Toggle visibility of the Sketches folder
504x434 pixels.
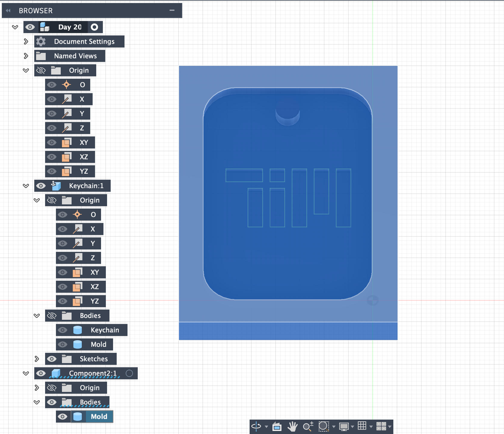[x=52, y=359]
